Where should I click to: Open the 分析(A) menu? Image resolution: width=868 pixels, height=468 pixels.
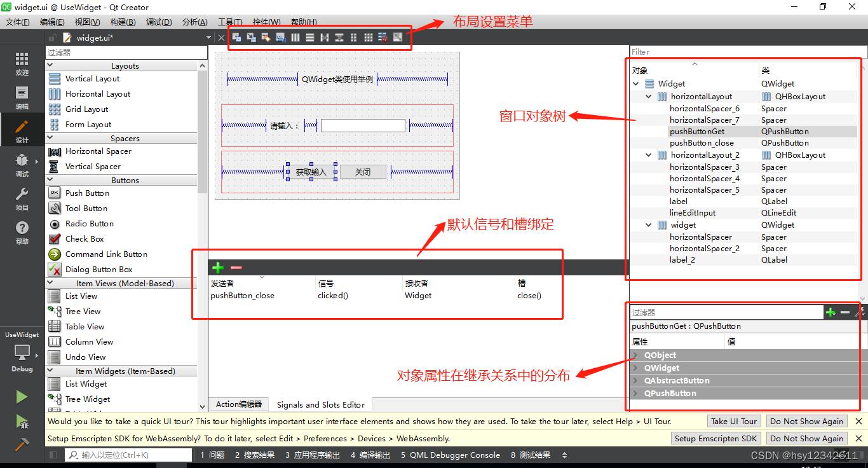194,22
